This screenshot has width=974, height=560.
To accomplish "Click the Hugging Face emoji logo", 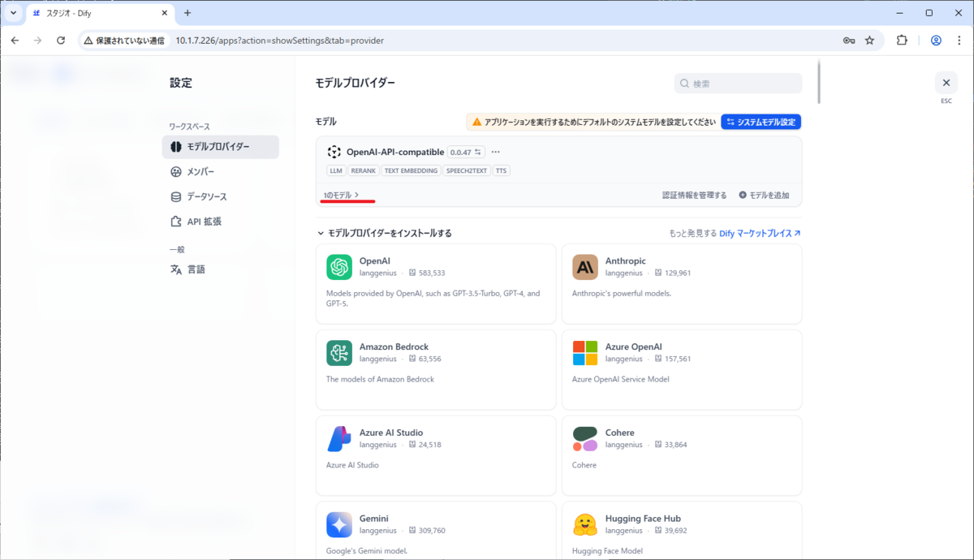I will 585,525.
